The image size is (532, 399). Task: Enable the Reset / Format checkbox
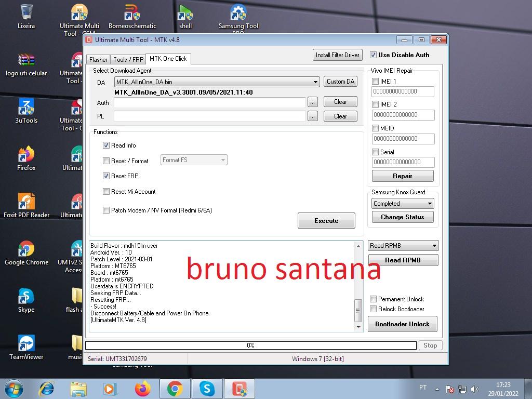pyautogui.click(x=106, y=161)
